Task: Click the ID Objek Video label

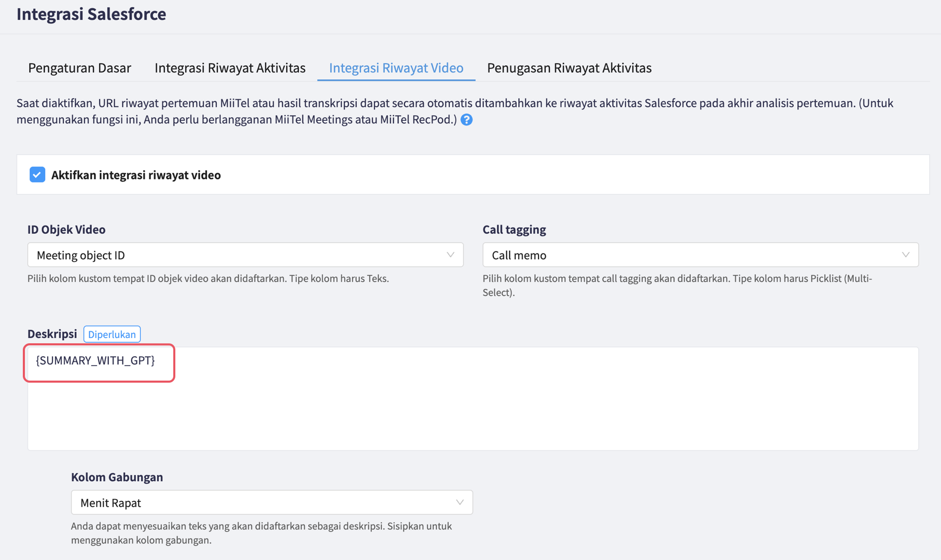Action: [x=66, y=229]
